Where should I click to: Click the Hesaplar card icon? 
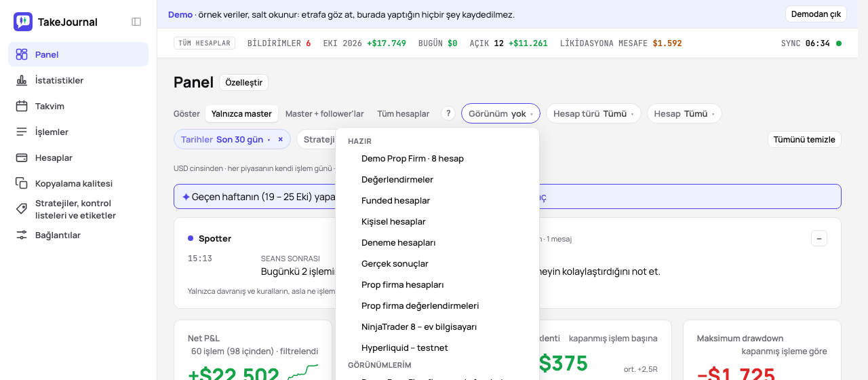[22, 157]
